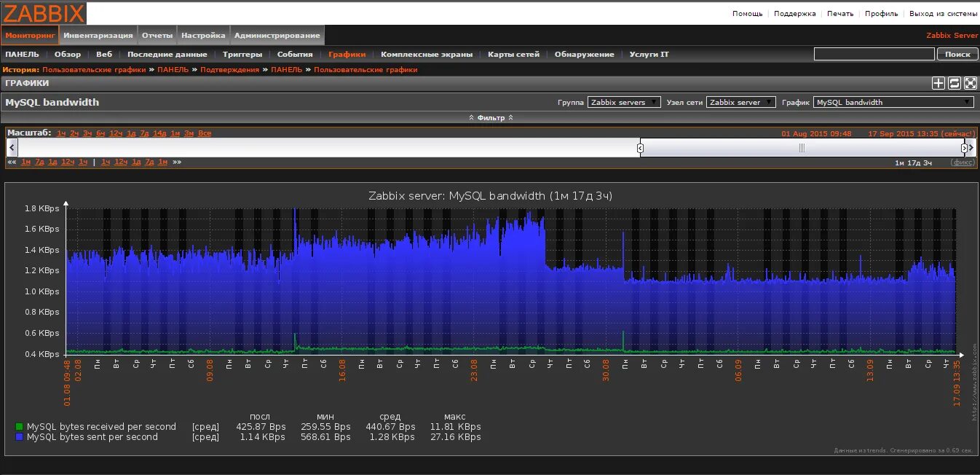Set zoom to Все
980x475 pixels.
tap(205, 133)
